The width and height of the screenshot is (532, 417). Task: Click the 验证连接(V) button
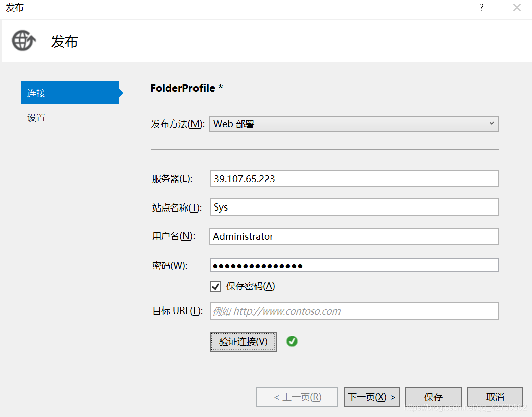click(x=243, y=341)
